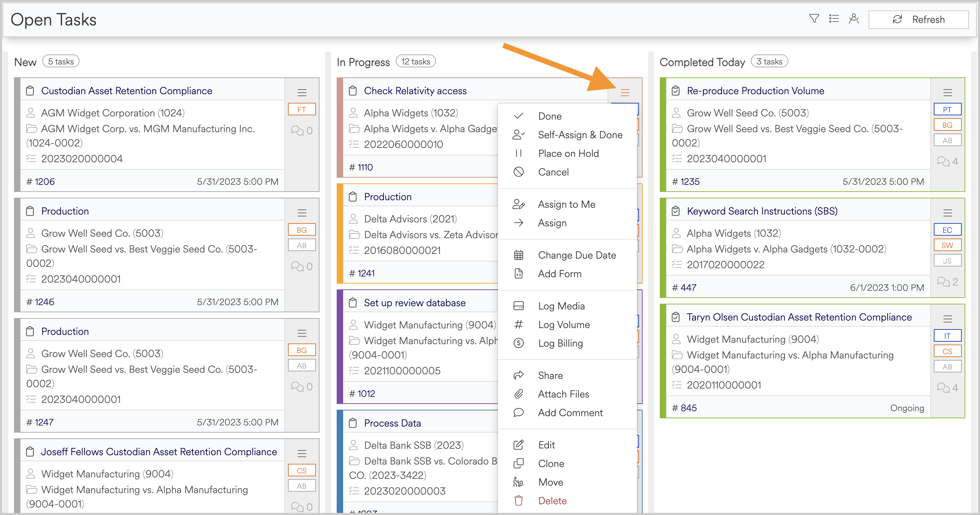
Task: Open the 4 comments on task #845
Action: point(947,388)
